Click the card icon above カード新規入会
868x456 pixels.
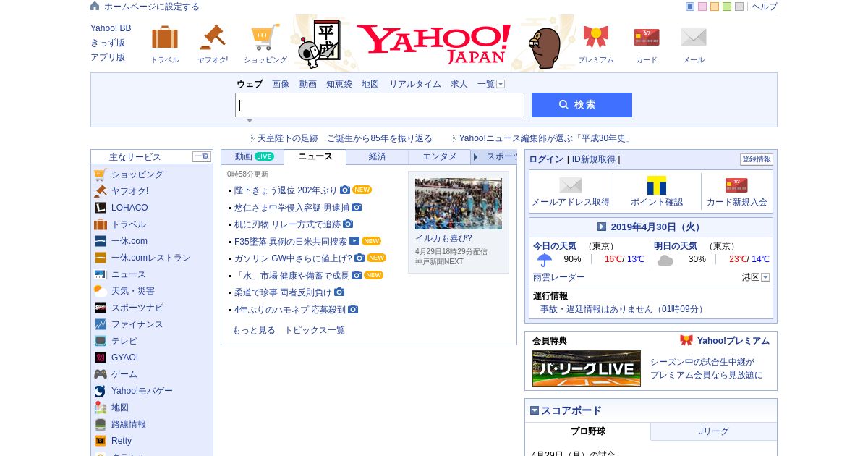[x=736, y=185]
